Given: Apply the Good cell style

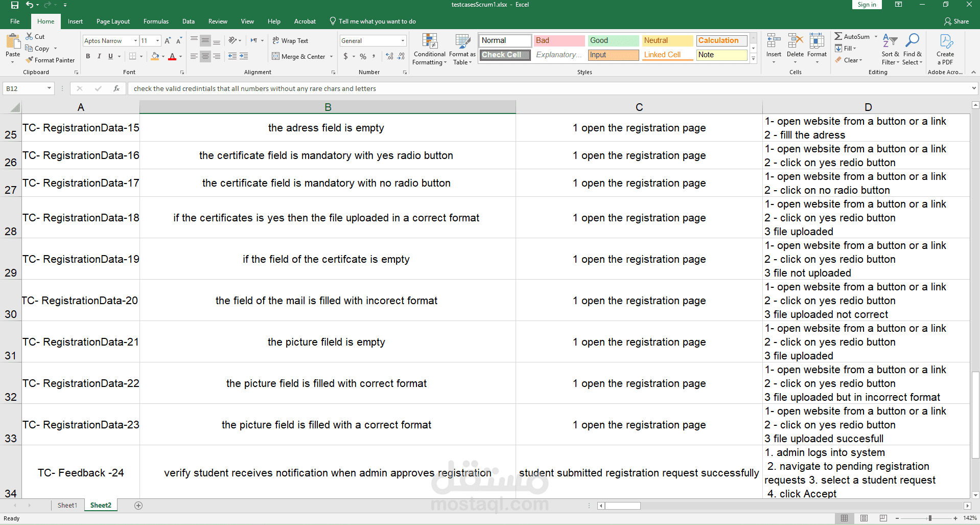Looking at the screenshot, I should pos(613,40).
